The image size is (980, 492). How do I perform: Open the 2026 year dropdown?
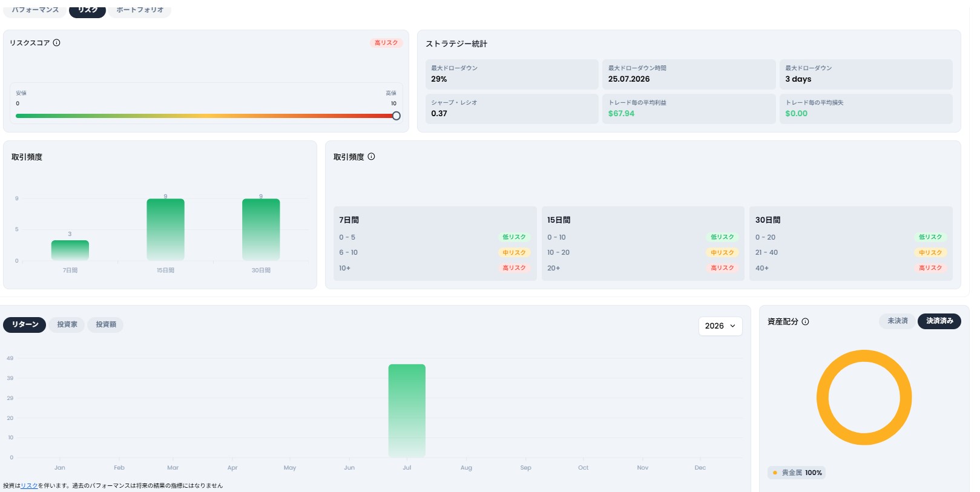coord(720,326)
